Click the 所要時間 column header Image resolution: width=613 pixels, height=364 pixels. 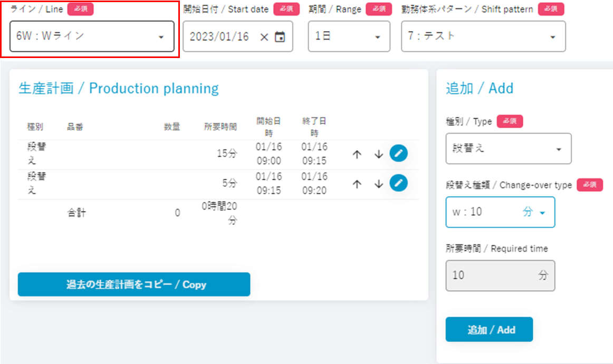221,127
